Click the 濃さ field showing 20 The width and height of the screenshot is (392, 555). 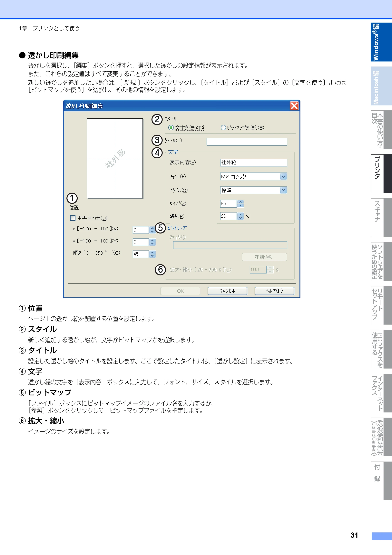coord(228,216)
